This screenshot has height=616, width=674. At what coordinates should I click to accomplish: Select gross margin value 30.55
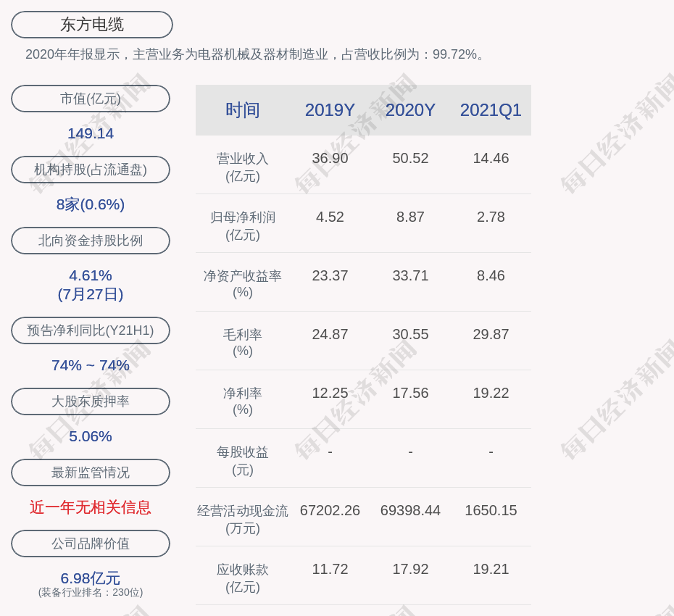coord(410,334)
